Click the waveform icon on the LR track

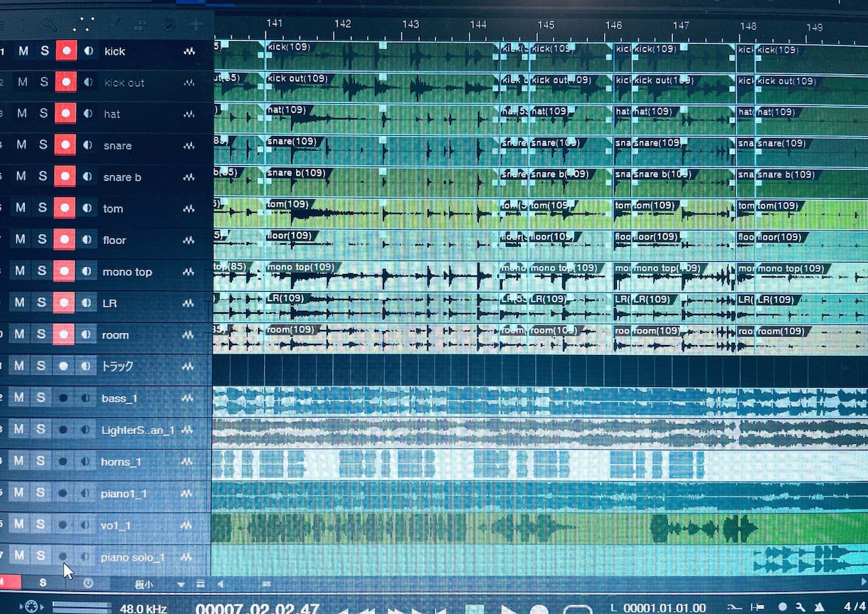[189, 303]
